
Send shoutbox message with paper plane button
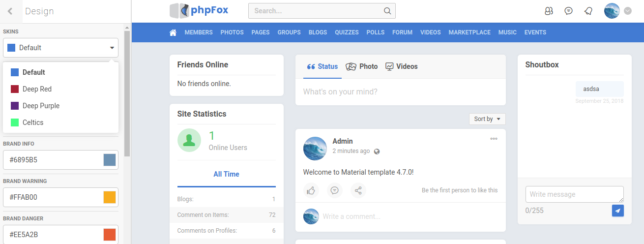(617, 211)
